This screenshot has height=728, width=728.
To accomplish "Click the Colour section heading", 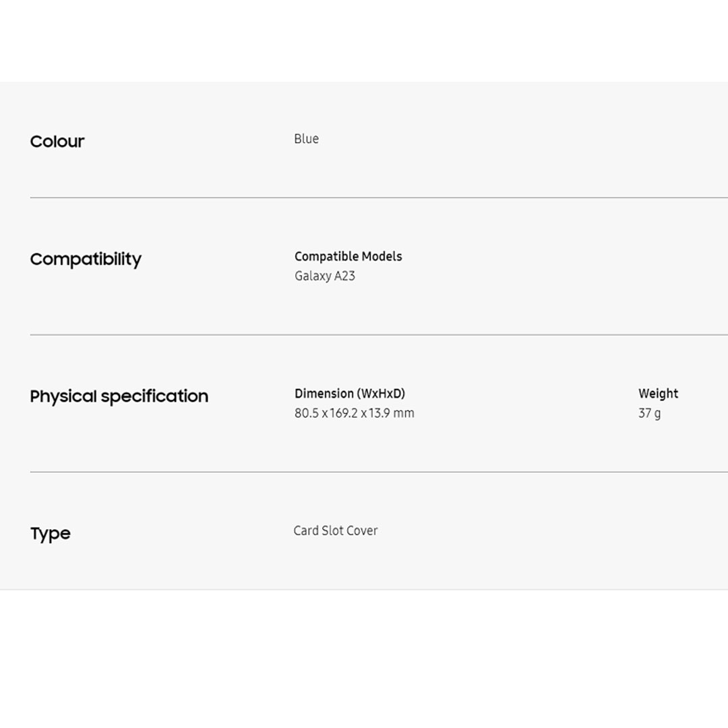I will click(x=57, y=142).
